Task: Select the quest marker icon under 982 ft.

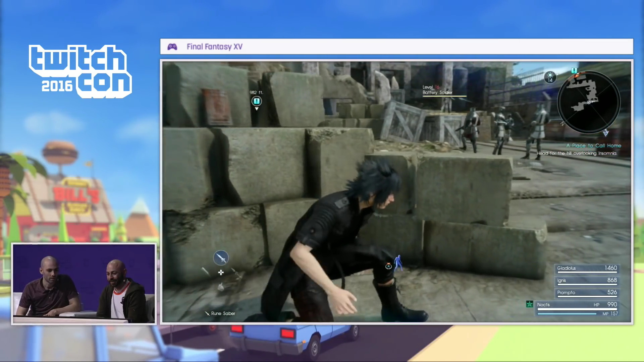Action: click(x=257, y=101)
